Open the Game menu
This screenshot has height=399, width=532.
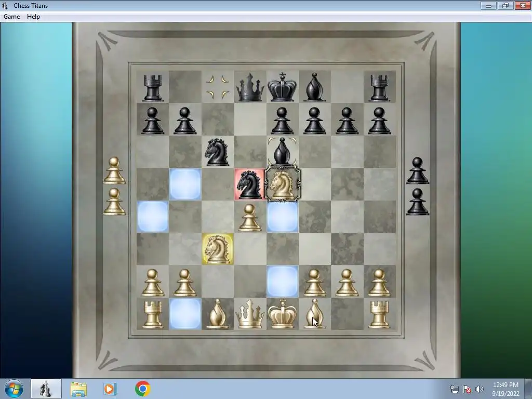point(11,17)
